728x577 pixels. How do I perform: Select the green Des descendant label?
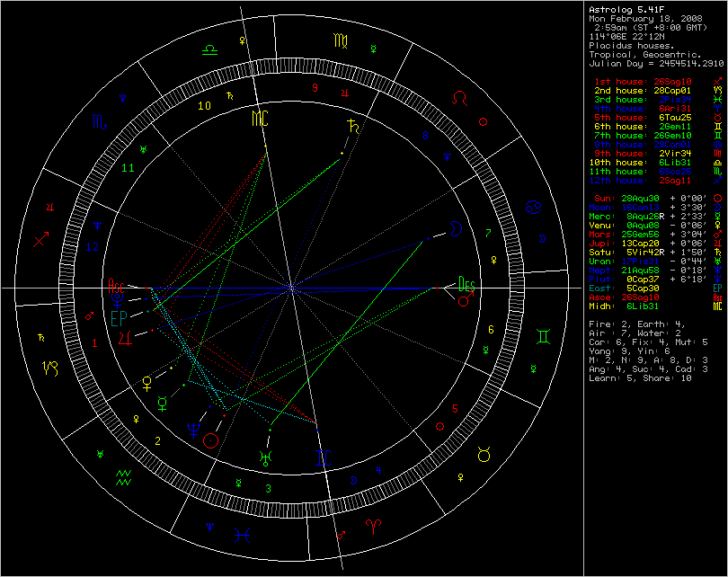(x=466, y=283)
